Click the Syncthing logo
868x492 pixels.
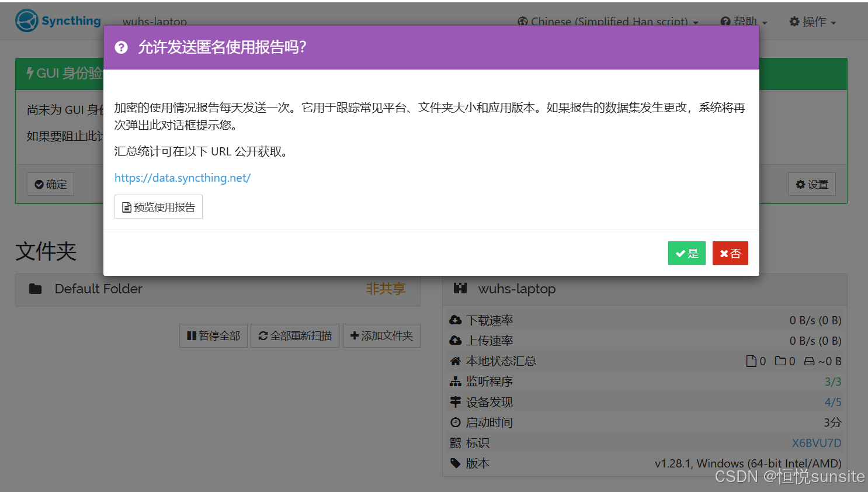click(x=58, y=20)
